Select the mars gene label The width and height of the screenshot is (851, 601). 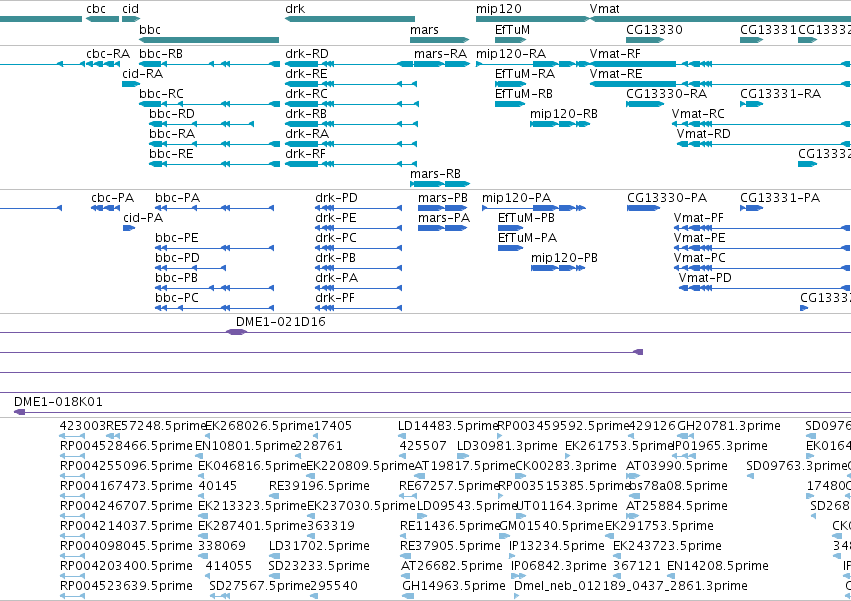coord(424,29)
